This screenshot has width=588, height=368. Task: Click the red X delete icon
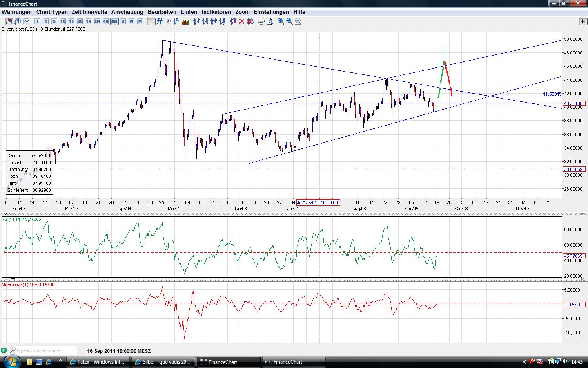click(x=241, y=21)
